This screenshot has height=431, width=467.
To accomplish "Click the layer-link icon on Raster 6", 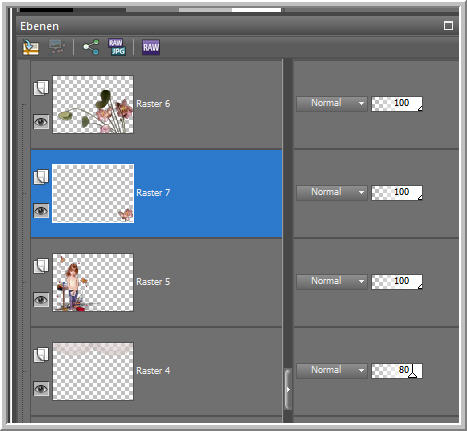I will 41,88.
